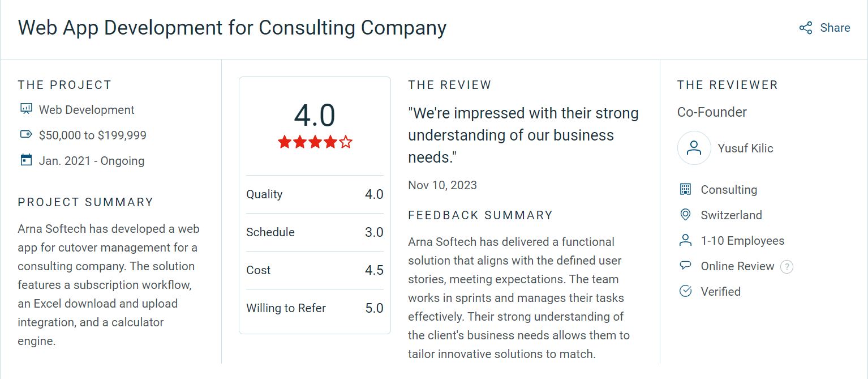Click the calendar icon next to project timeline
This screenshot has width=868, height=379.
click(x=25, y=160)
